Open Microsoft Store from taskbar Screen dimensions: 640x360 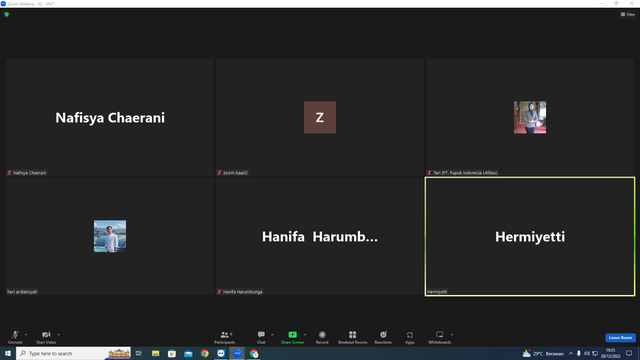(x=172, y=353)
